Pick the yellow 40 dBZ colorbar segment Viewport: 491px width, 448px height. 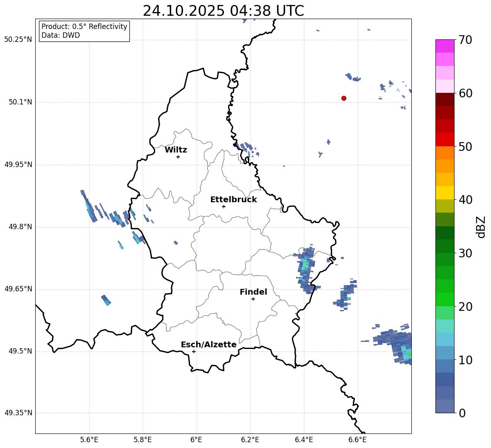pyautogui.click(x=445, y=193)
